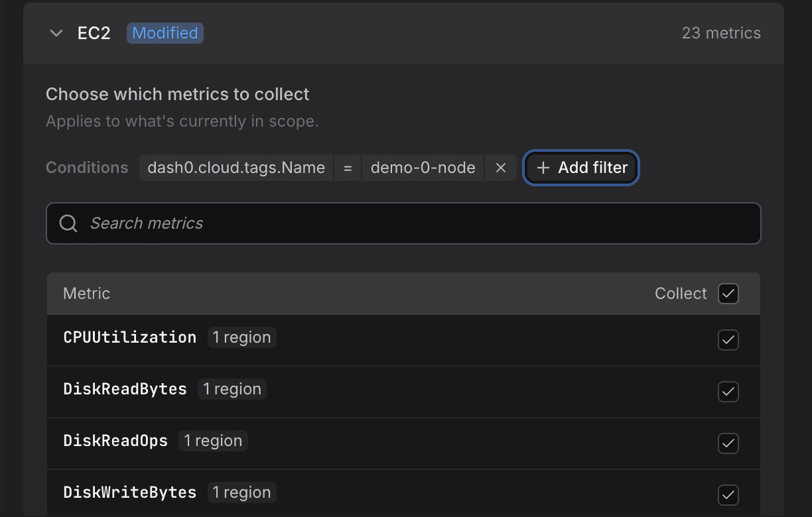The height and width of the screenshot is (517, 812).
Task: Collapse the EC2 section chevron
Action: (56, 33)
